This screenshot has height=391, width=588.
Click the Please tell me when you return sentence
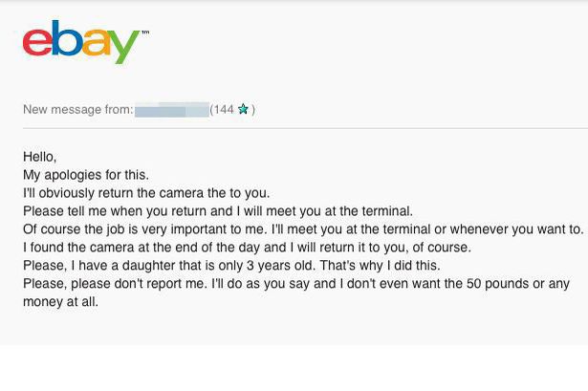[218, 211]
